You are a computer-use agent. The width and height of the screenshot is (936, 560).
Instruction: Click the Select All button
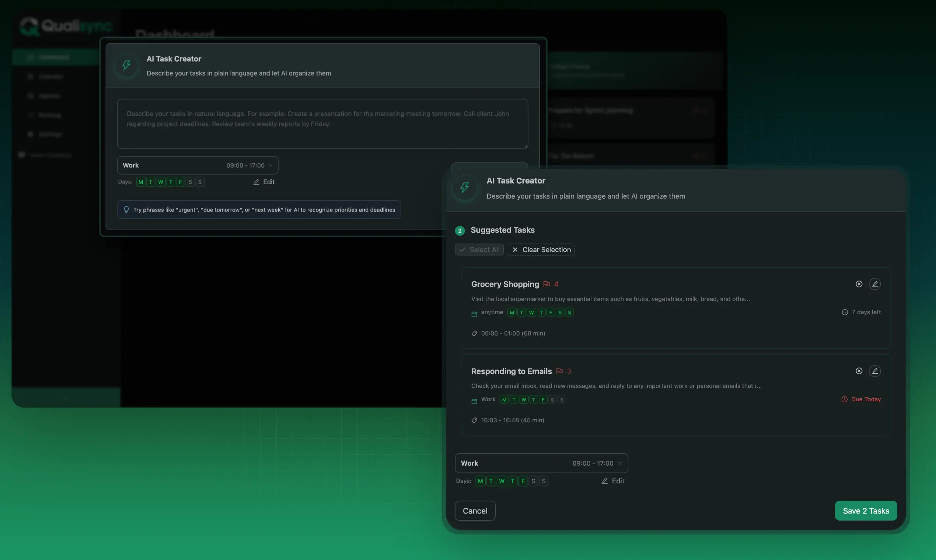tap(479, 249)
